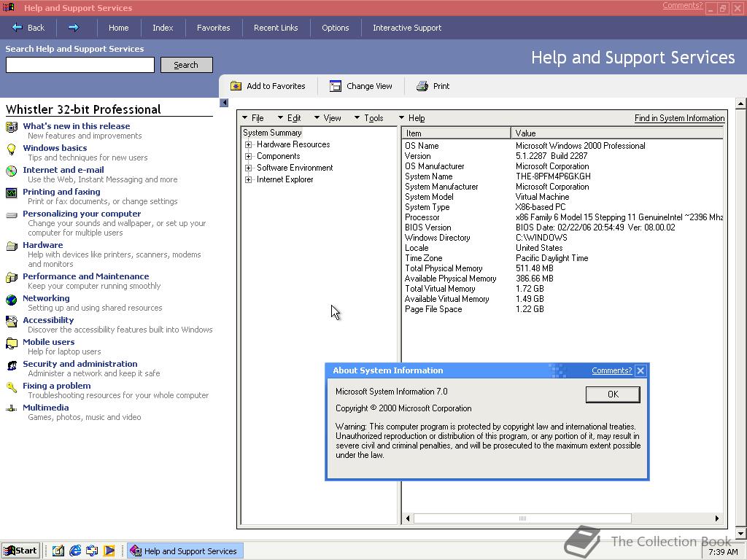Click Help and Support Services taskbar button
This screenshot has width=747, height=560.
[x=185, y=551]
